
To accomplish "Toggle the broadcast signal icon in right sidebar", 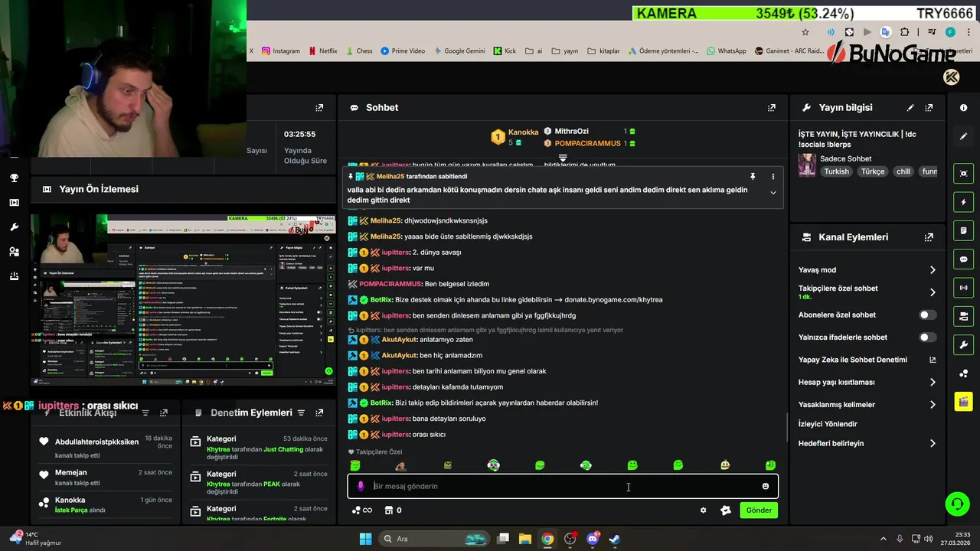I will coord(964,288).
